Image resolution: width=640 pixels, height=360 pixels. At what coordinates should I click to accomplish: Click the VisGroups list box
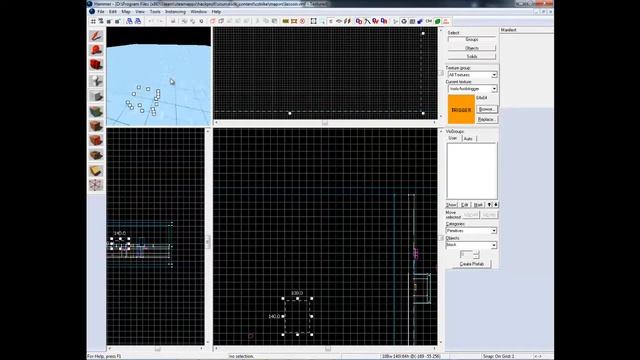(472, 171)
